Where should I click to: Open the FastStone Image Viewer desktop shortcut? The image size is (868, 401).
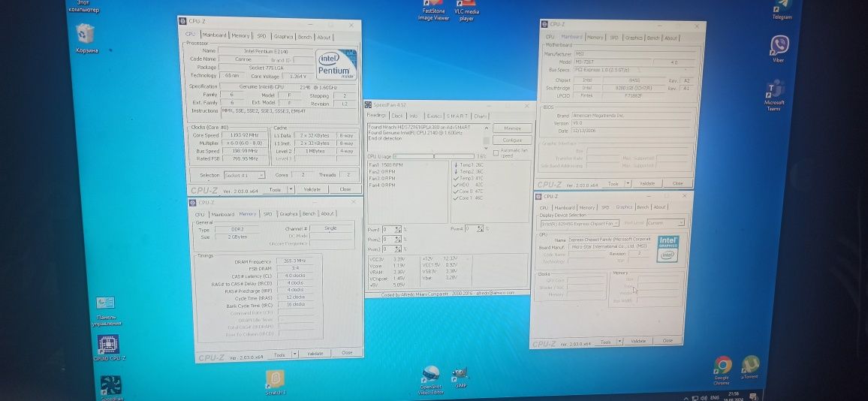433,11
